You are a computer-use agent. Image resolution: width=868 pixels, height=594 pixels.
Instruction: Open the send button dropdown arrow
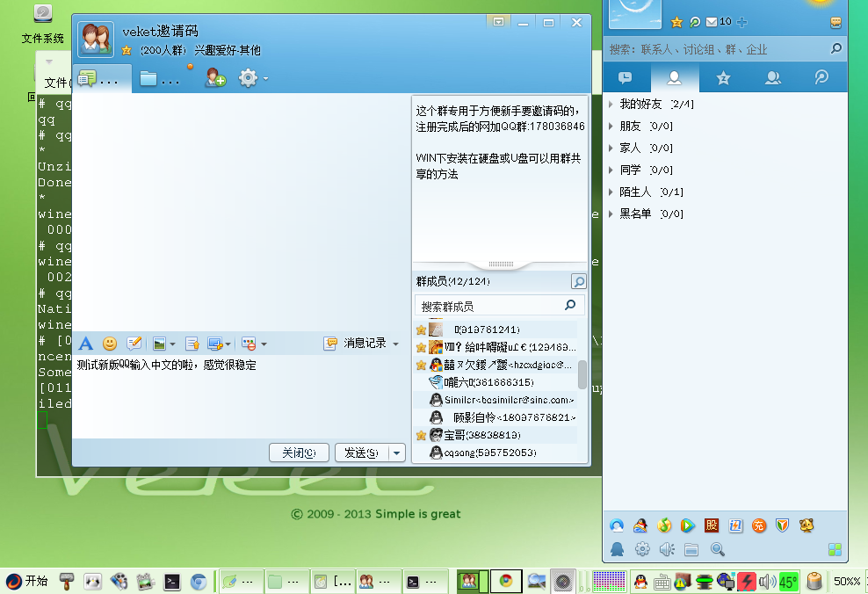click(x=397, y=453)
